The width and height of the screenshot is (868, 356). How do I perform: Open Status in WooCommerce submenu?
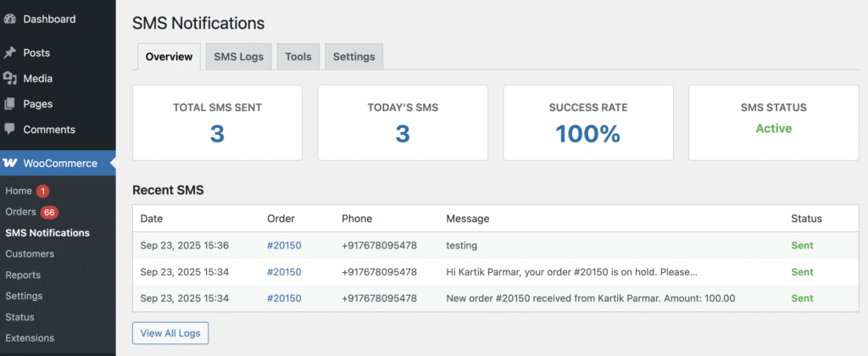(x=19, y=317)
